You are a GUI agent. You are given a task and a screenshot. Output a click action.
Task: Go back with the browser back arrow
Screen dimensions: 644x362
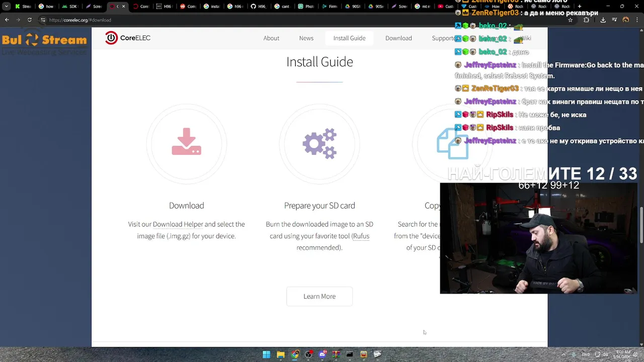click(7, 20)
